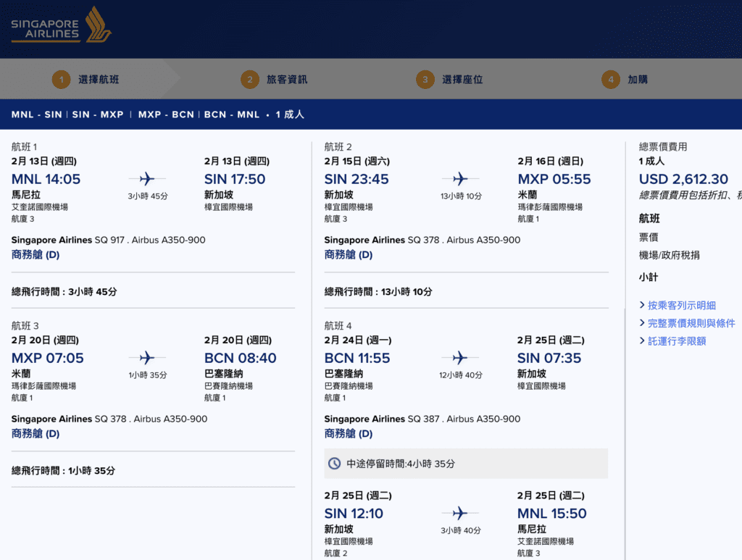The width and height of the screenshot is (742, 560).
Task: Expand chevron beside 完整票價規則與條件
Action: (642, 323)
